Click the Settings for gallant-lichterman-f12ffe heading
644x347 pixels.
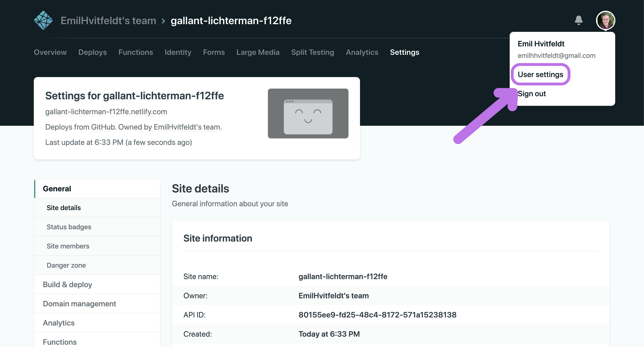pyautogui.click(x=135, y=96)
